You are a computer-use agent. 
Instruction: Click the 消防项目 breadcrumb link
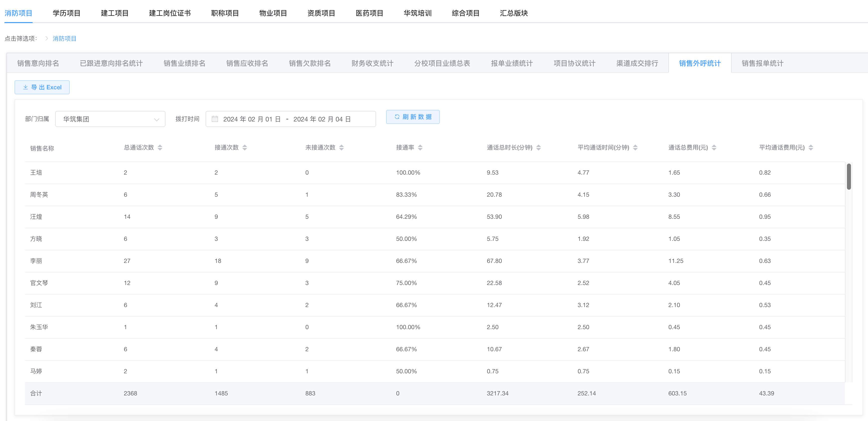point(64,38)
